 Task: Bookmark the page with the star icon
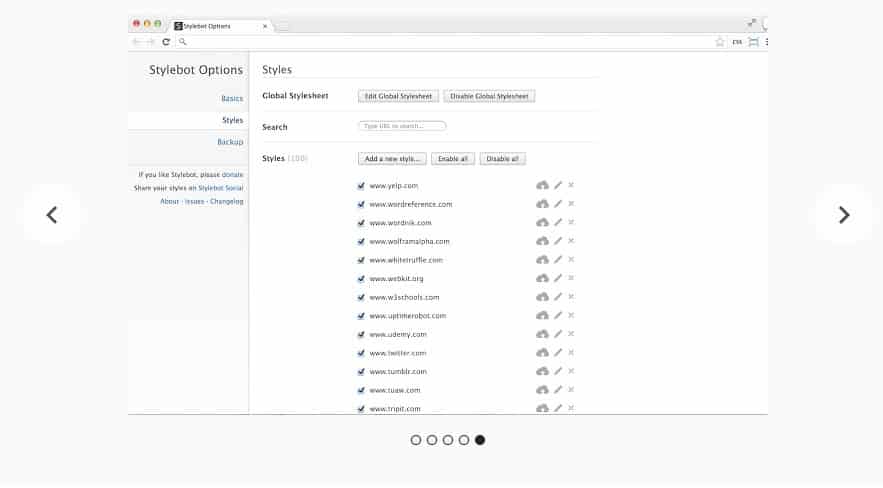pyautogui.click(x=720, y=42)
